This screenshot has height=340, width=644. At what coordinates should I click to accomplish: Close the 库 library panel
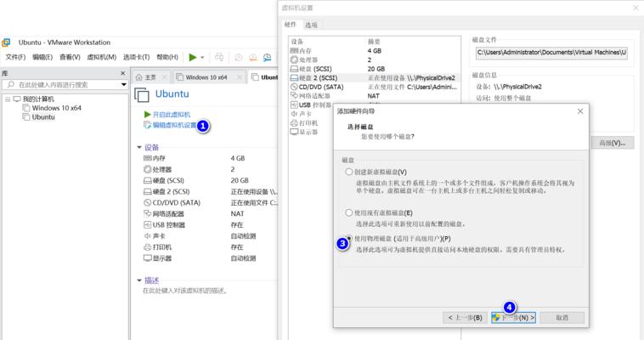click(122, 73)
